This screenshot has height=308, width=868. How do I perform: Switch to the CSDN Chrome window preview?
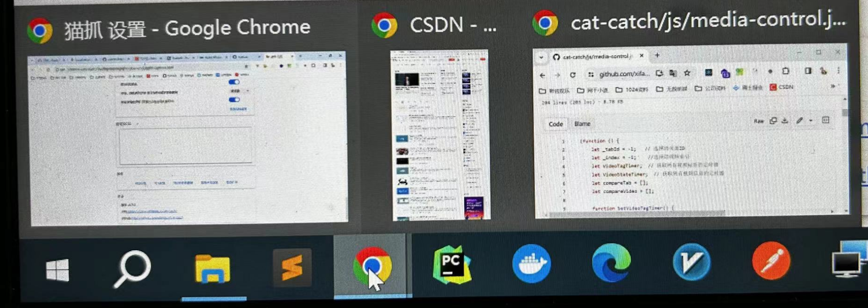click(440, 134)
